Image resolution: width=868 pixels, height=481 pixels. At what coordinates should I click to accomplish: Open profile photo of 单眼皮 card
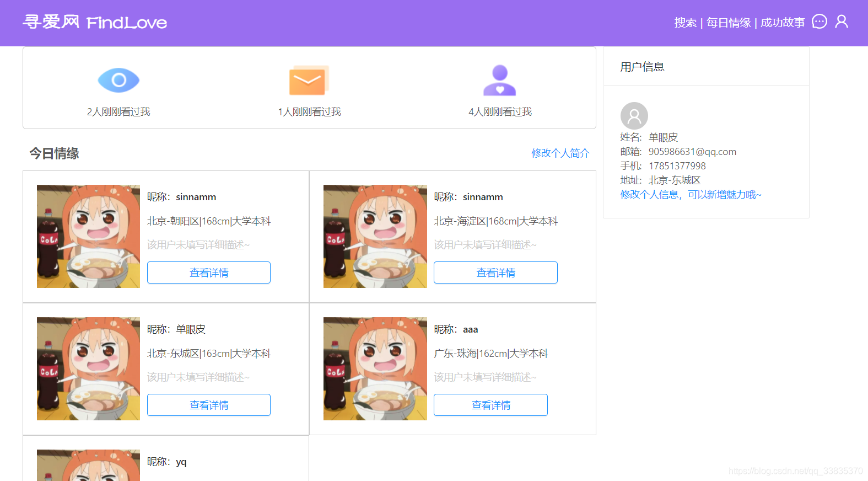(x=88, y=368)
